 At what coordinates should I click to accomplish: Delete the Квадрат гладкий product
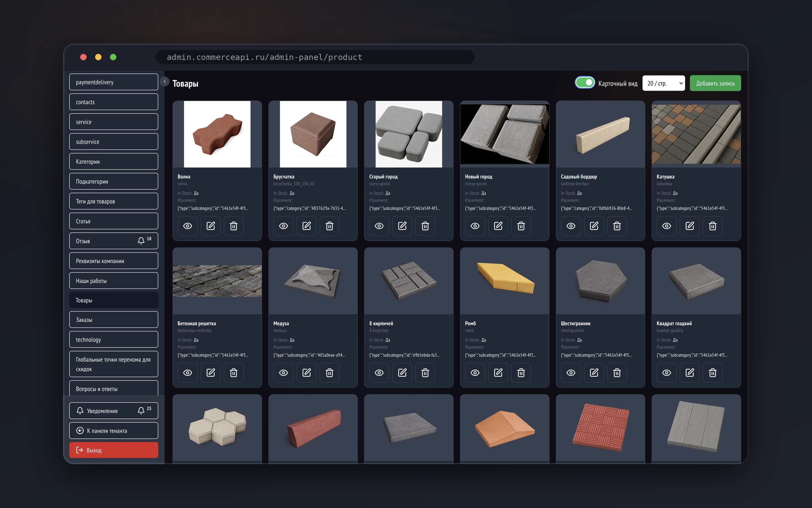[713, 373]
